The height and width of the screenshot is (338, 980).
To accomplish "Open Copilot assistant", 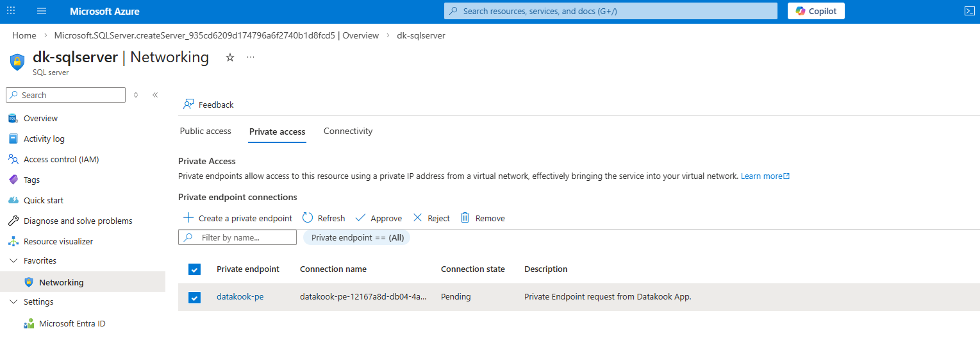I will (816, 11).
